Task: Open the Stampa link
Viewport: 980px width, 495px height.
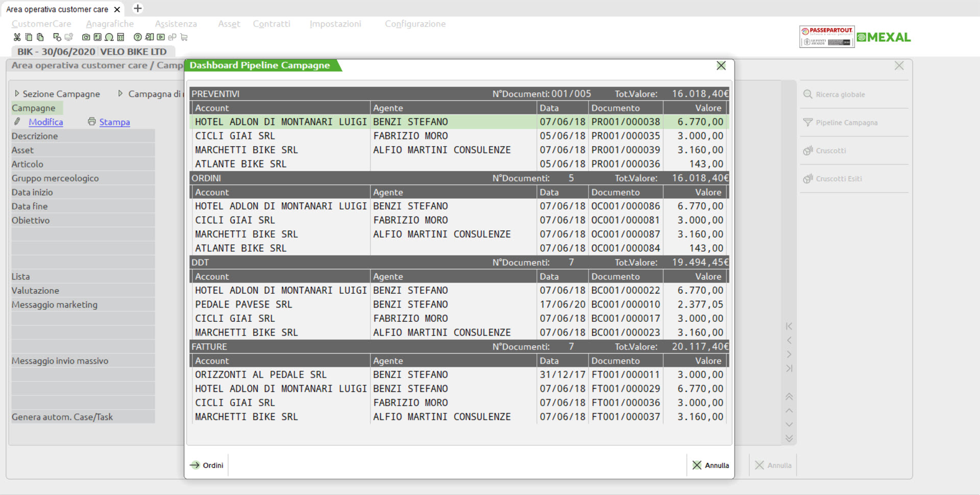Action: [114, 122]
